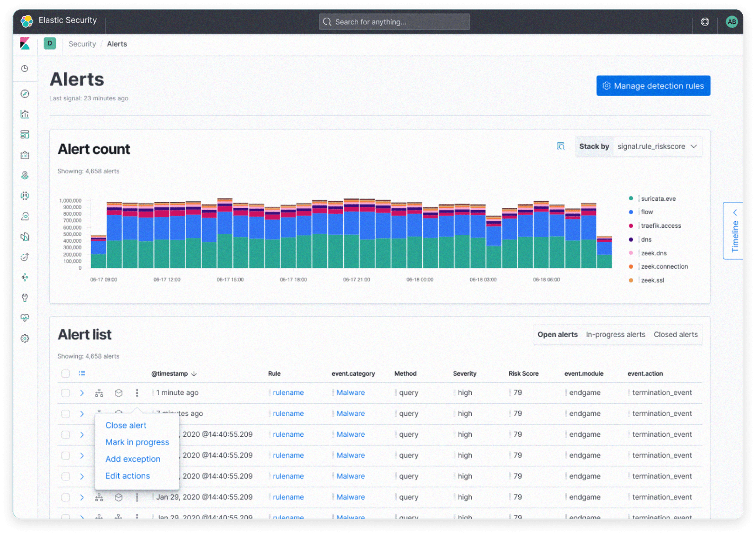Click the Kibana logo icon
756x535 pixels.
click(25, 44)
